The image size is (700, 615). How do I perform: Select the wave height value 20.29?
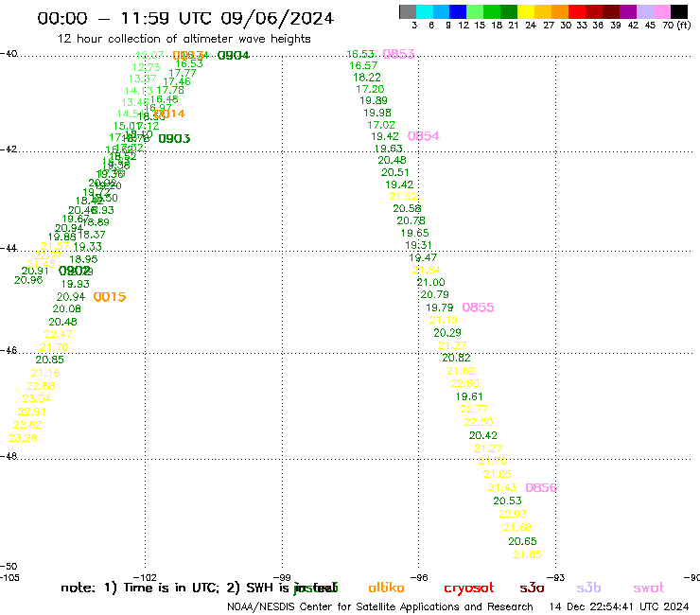point(447,332)
